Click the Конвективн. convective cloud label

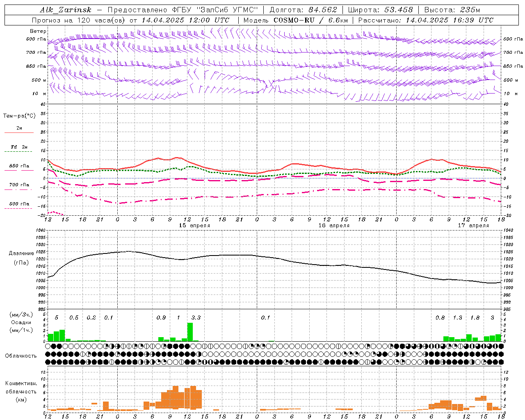click(x=21, y=383)
